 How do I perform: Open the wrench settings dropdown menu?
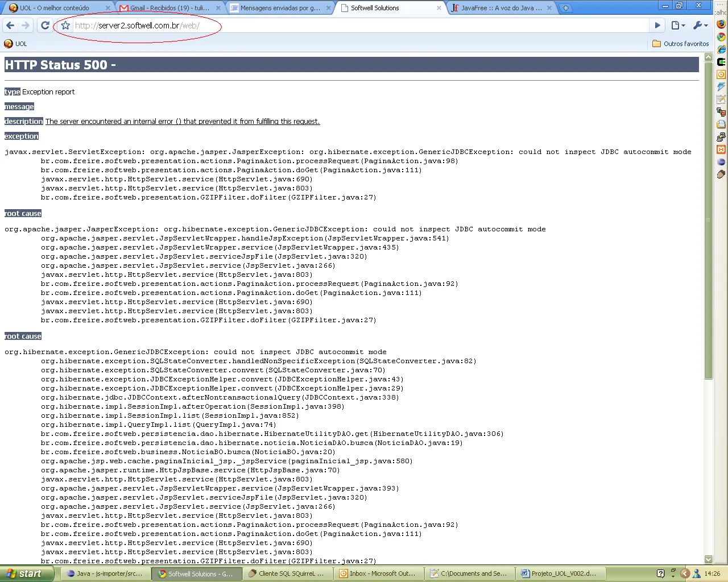(700, 26)
